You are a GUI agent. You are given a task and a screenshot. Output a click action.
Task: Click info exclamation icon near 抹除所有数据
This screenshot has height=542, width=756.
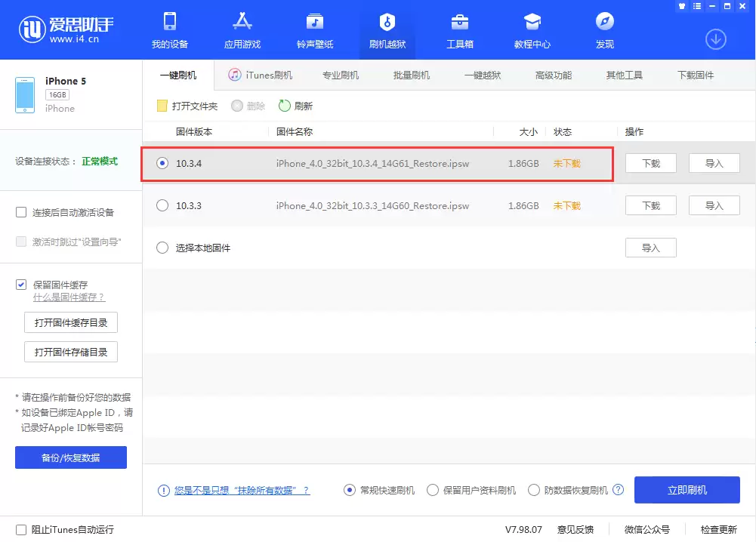pyautogui.click(x=163, y=491)
